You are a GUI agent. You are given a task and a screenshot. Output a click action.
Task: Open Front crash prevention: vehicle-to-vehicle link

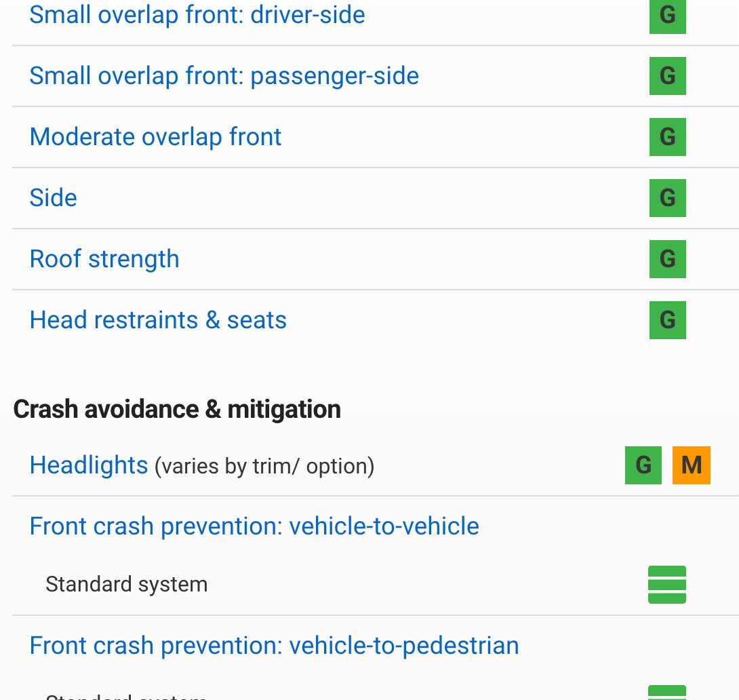(x=254, y=526)
